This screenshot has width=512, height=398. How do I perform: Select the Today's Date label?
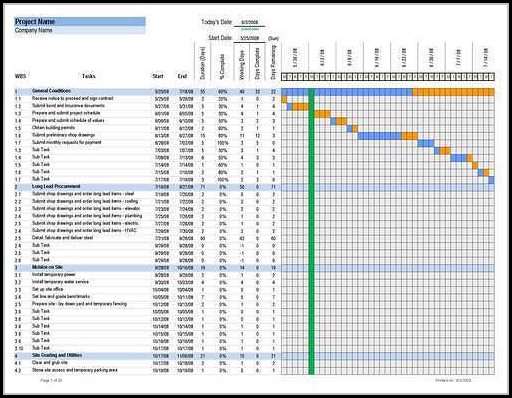[x=216, y=22]
